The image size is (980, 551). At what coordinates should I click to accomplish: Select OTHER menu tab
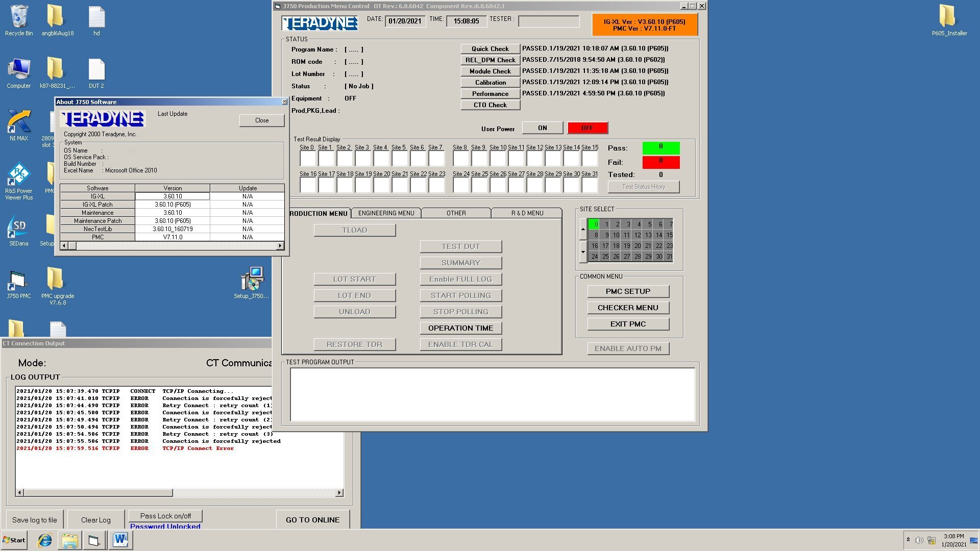pyautogui.click(x=456, y=213)
